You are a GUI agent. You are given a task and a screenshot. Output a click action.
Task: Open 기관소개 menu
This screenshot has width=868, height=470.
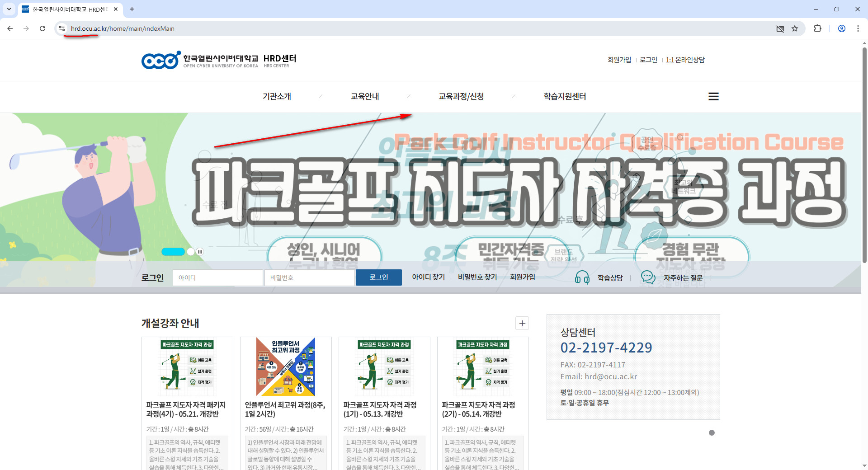pos(277,96)
